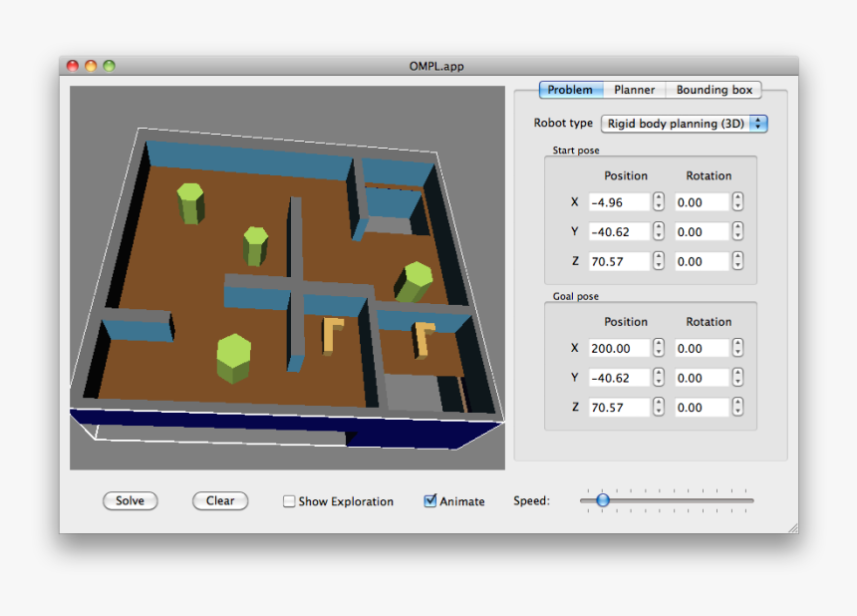Click the Start pose X rotation field
The height and width of the screenshot is (616, 857).
[x=702, y=202]
